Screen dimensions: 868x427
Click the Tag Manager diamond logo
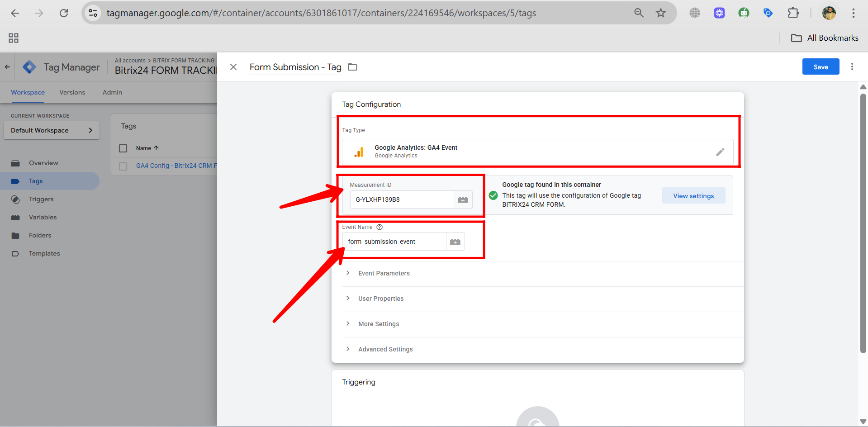coord(29,67)
